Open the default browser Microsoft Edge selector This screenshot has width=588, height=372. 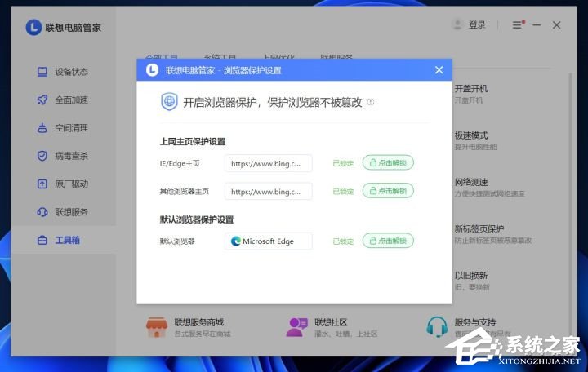pos(269,241)
